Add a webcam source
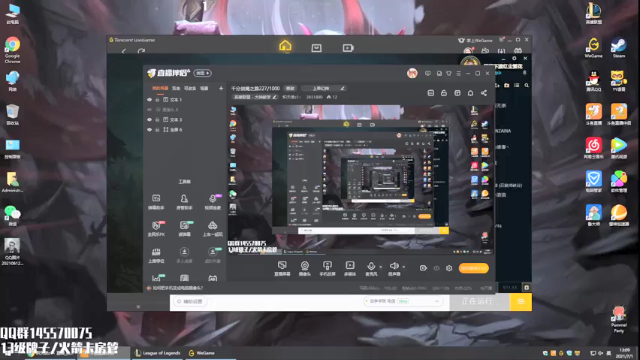This screenshot has height=360, width=640. coord(304,269)
